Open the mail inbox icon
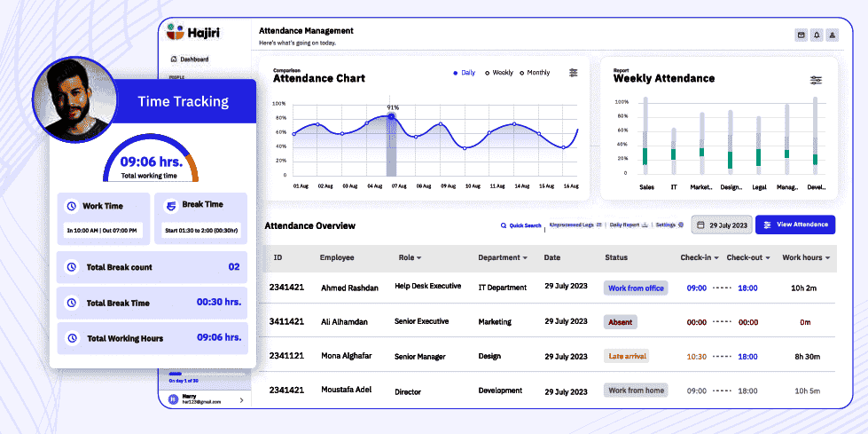 802,36
